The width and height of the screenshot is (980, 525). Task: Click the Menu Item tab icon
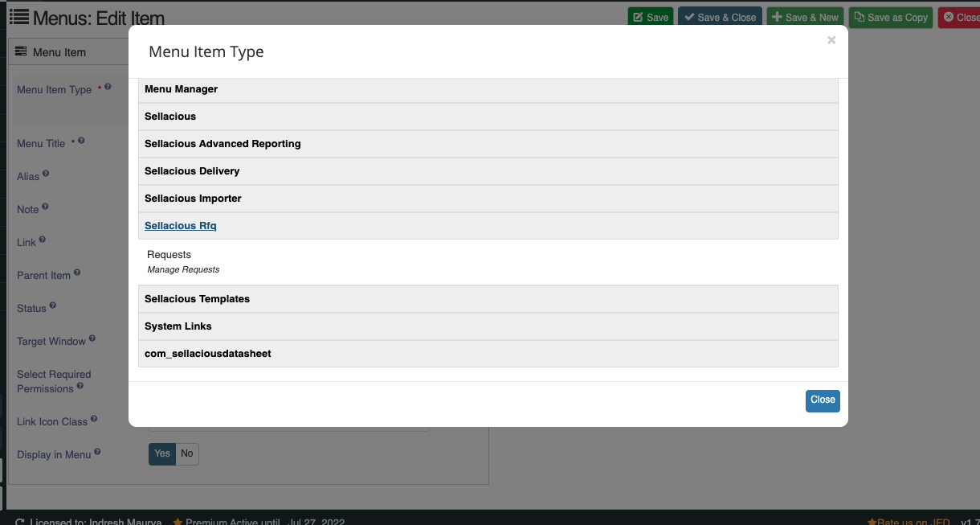(x=21, y=51)
